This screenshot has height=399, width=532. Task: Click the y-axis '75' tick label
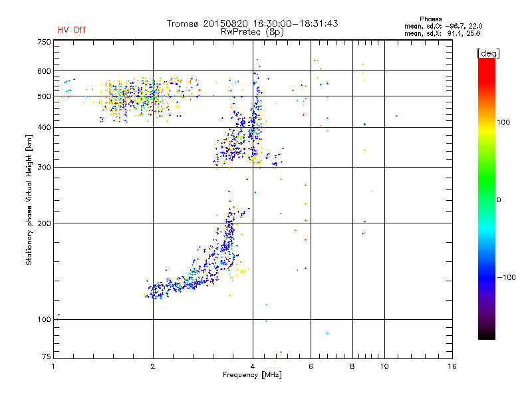pos(47,356)
